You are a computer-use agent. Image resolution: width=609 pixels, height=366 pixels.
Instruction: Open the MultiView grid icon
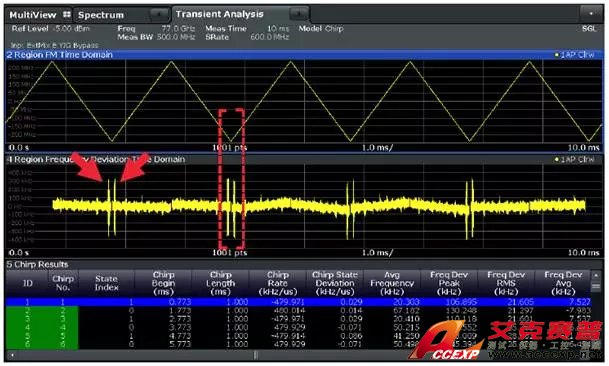pos(67,15)
